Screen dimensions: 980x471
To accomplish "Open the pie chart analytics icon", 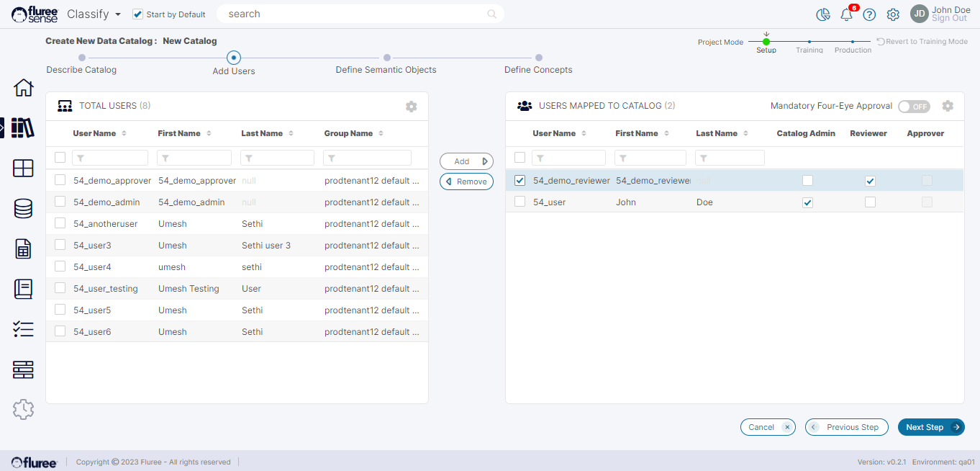I will [x=823, y=14].
